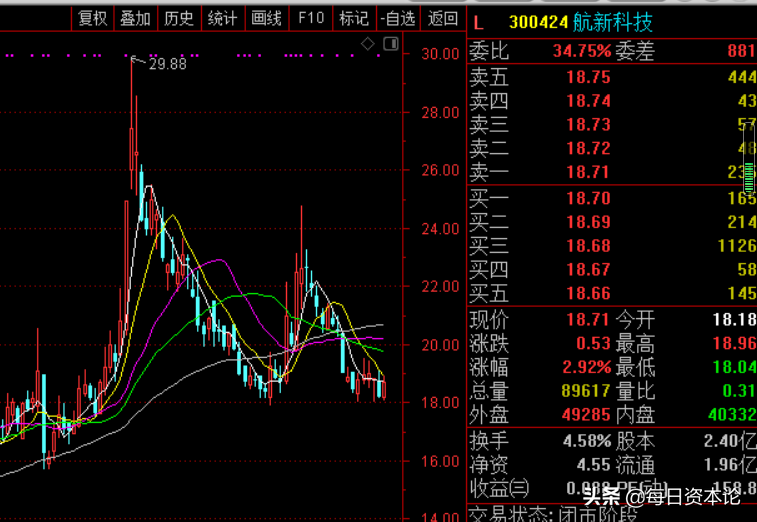This screenshot has height=522, width=757.
Task: Select 卖三 price 18.73
Action: pos(589,125)
